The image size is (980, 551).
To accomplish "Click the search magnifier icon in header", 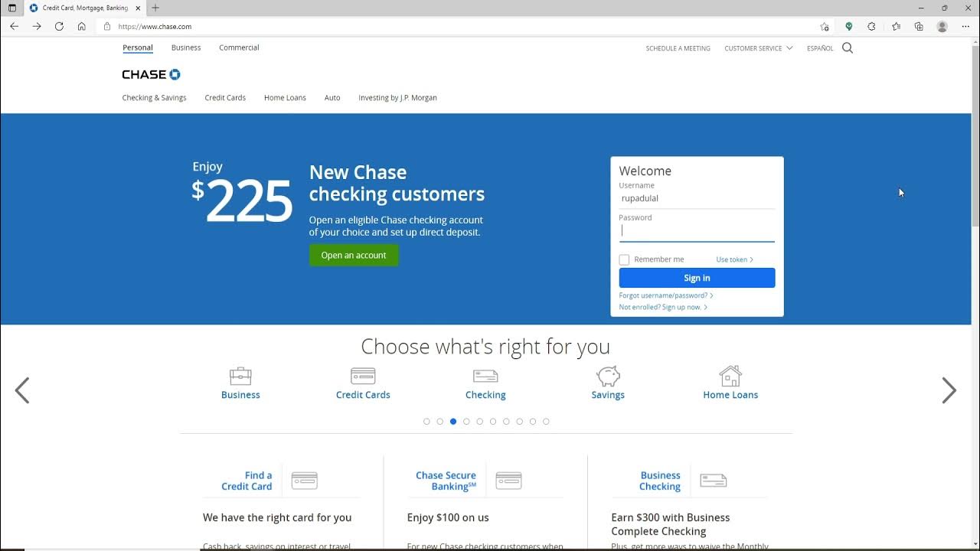I will point(848,47).
